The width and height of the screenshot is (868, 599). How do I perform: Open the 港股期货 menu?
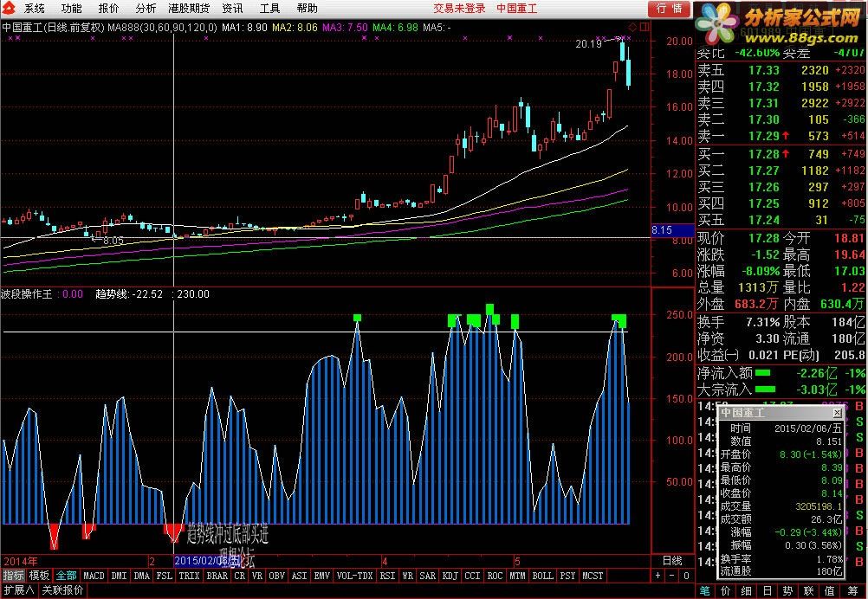point(189,9)
